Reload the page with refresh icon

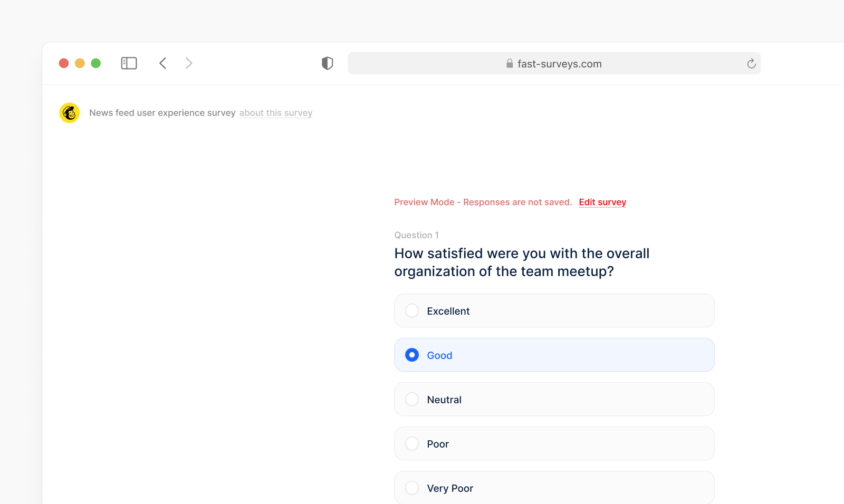pyautogui.click(x=752, y=64)
